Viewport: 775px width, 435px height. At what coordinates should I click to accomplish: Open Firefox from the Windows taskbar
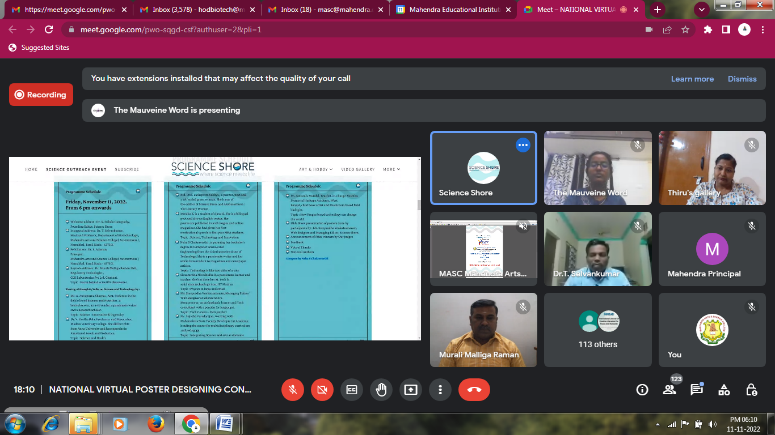[x=153, y=423]
